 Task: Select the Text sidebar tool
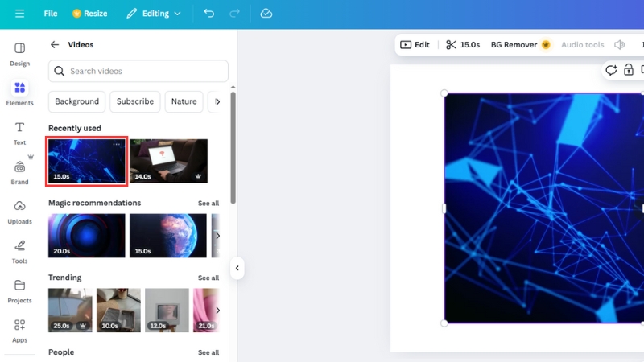pyautogui.click(x=19, y=133)
